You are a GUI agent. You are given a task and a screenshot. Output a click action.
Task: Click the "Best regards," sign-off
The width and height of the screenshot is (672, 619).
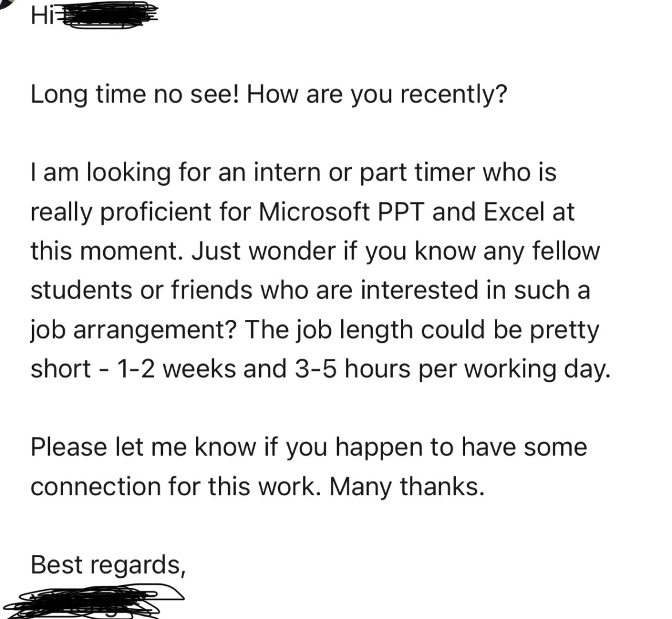coord(108,564)
